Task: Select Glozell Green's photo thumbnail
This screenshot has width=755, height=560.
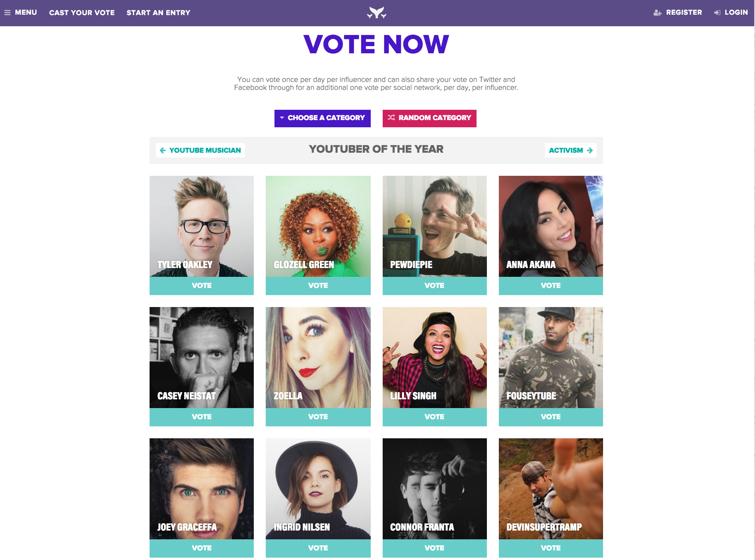Action: tap(318, 226)
